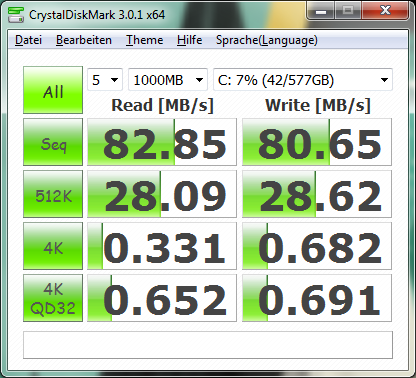Click the Seq read result 82.85
Image resolution: width=416 pixels, height=378 pixels.
pyautogui.click(x=162, y=142)
